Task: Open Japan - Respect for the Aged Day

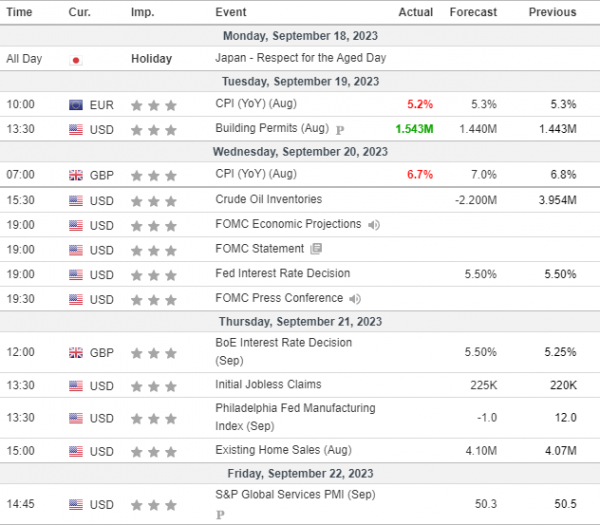Action: click(x=300, y=58)
